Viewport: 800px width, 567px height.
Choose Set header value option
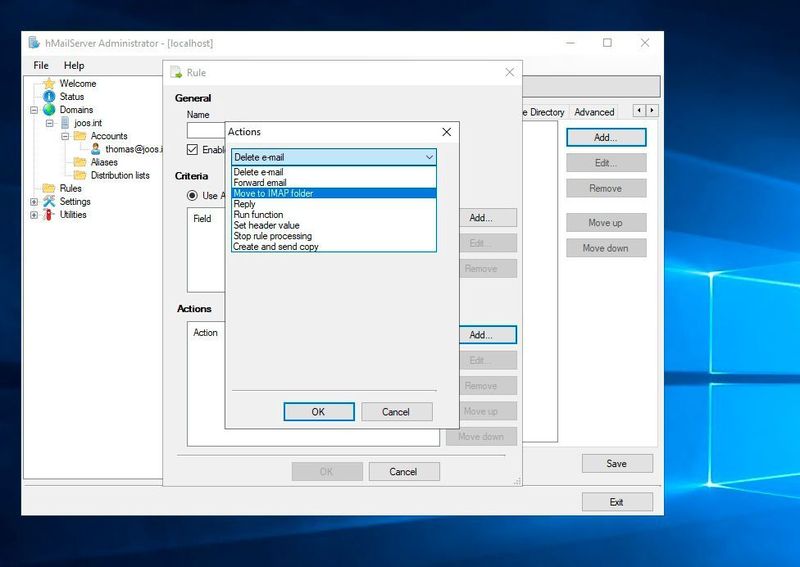334,225
